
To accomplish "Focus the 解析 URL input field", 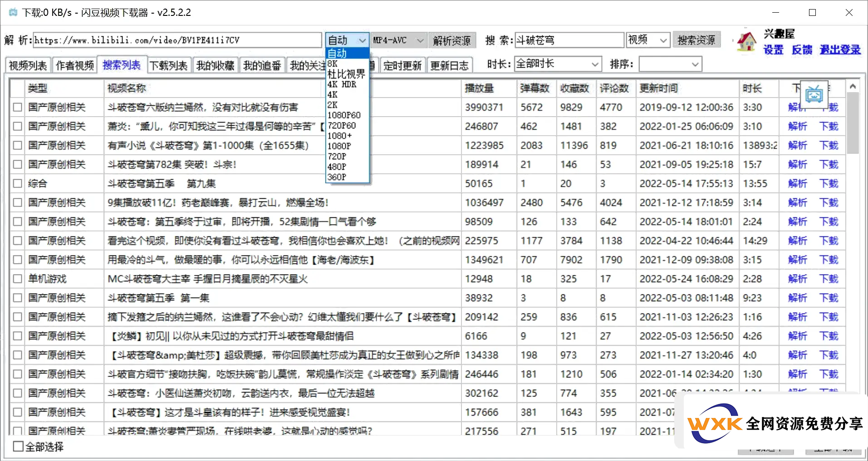I will [177, 40].
